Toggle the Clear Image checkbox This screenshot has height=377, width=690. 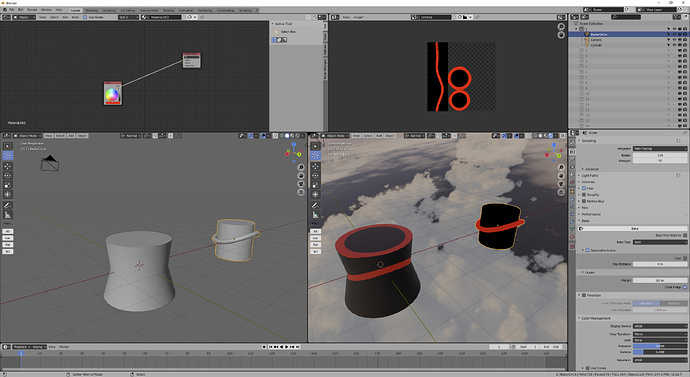click(x=685, y=287)
